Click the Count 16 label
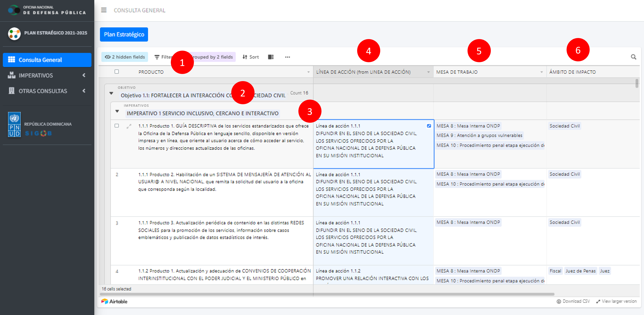Image resolution: width=644 pixels, height=315 pixels. [x=299, y=93]
